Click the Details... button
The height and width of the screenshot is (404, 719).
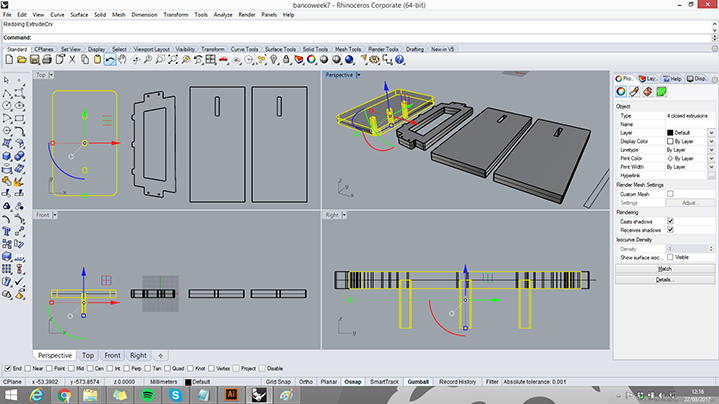(x=664, y=279)
